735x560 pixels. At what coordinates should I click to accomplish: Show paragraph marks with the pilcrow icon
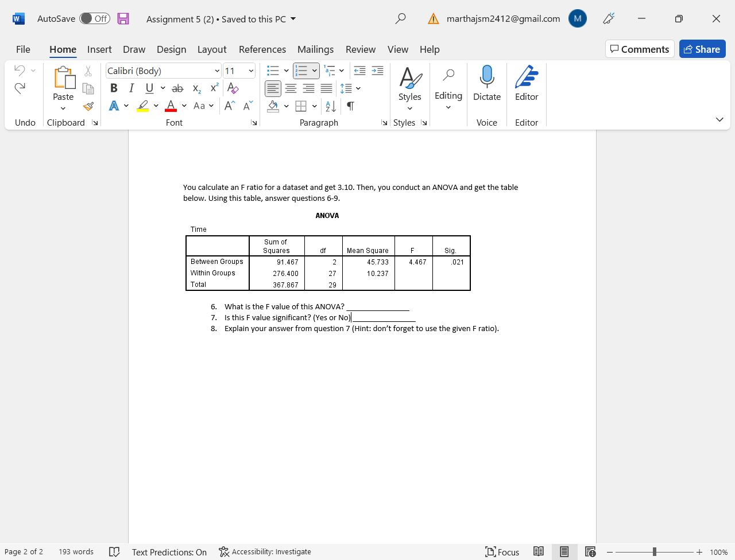[350, 106]
